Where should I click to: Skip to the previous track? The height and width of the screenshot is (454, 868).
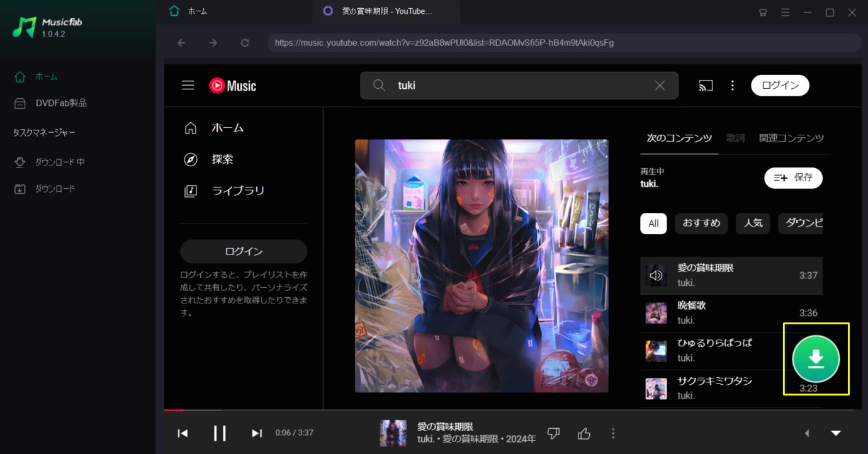(x=183, y=433)
